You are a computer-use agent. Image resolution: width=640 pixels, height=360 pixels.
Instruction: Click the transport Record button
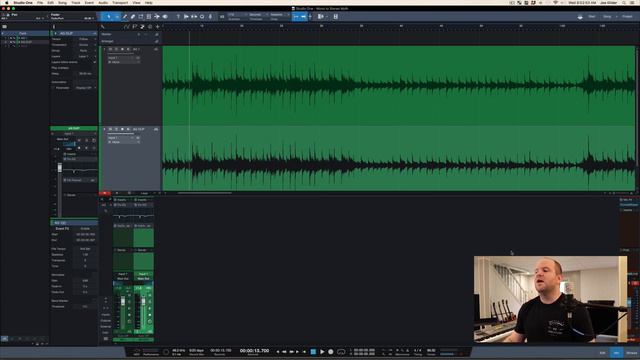(x=331, y=351)
